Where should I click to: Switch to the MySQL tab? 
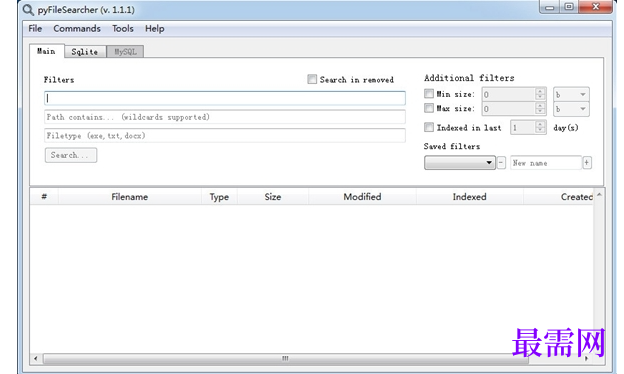(125, 52)
